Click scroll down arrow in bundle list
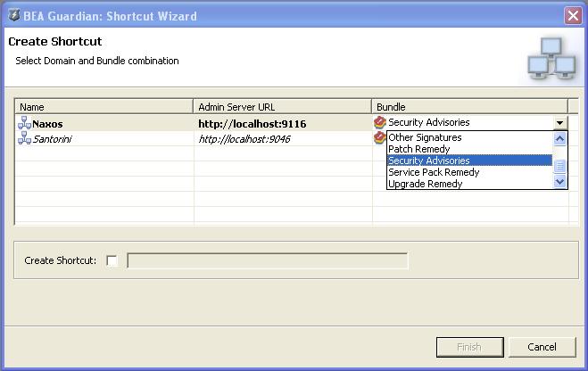 559,182
